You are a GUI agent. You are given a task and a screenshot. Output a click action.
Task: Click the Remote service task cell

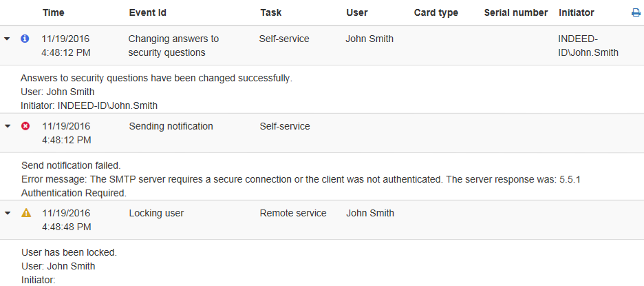click(x=293, y=213)
